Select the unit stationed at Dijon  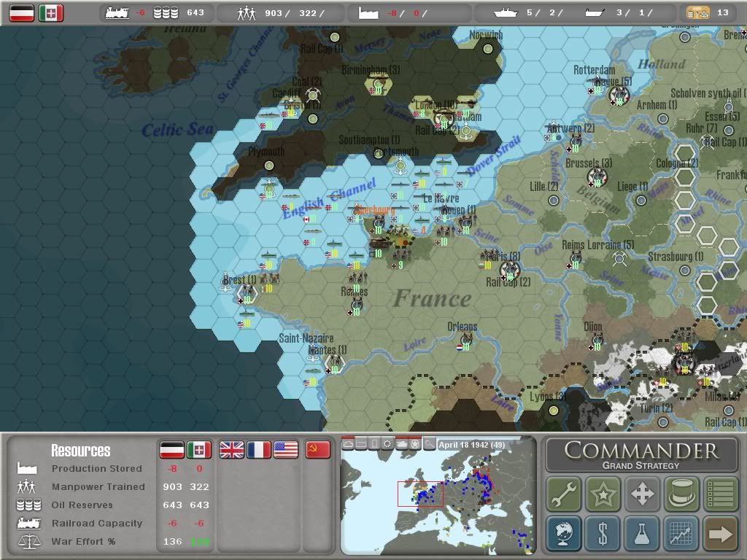click(597, 341)
